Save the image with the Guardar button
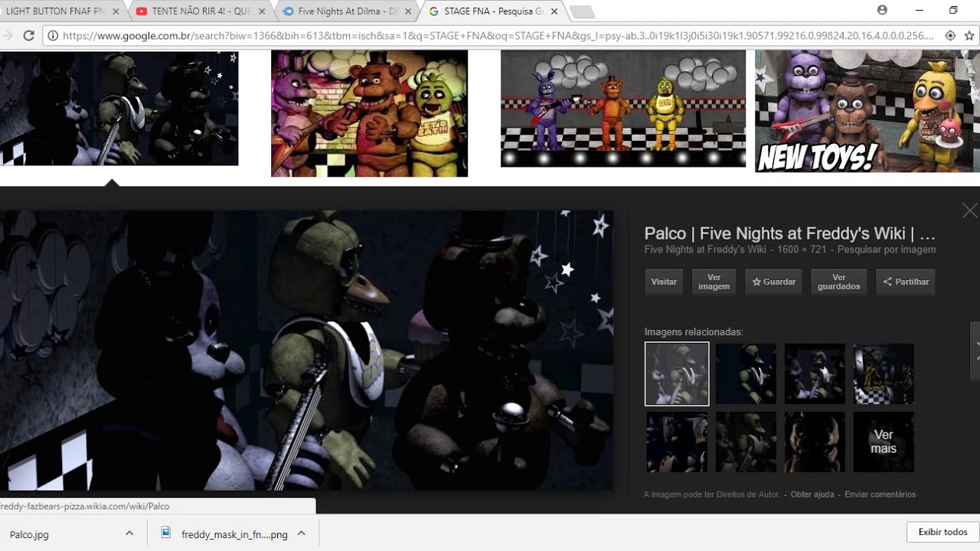This screenshot has width=980, height=551. click(x=773, y=282)
